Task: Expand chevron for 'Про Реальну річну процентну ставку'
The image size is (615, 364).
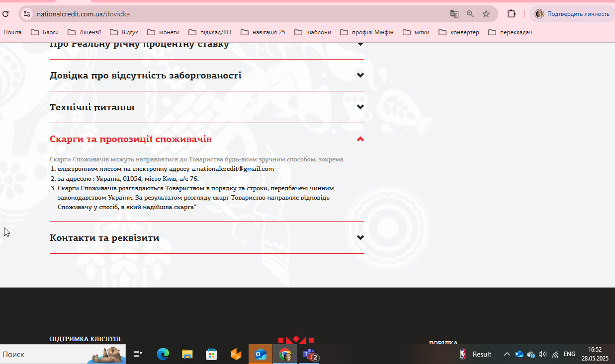Action: [x=360, y=44]
